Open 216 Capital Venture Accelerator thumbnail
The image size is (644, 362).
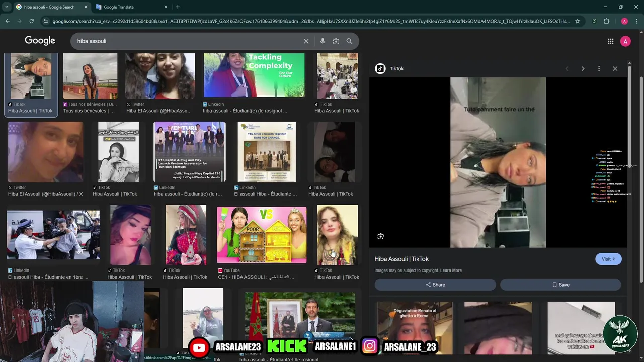coord(190,152)
